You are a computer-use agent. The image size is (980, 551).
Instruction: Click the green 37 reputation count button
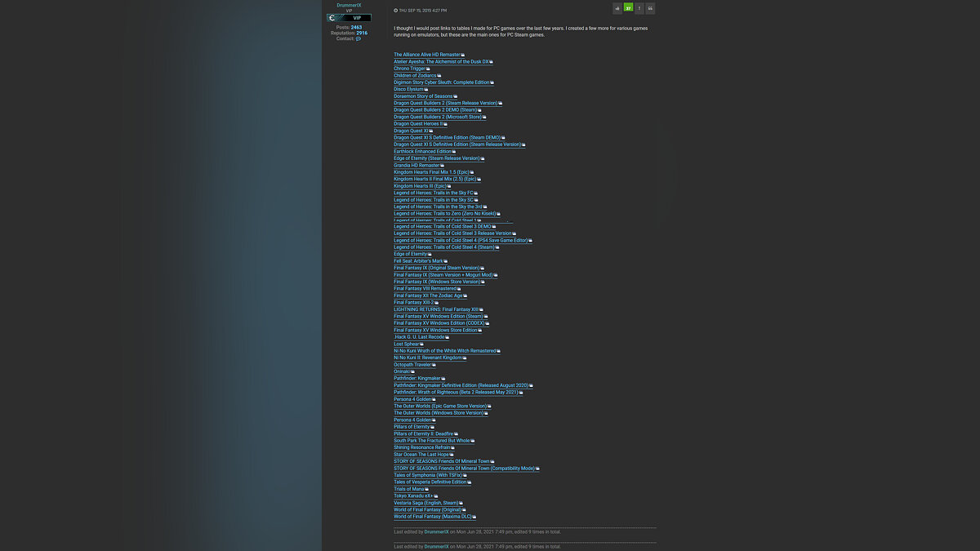click(628, 8)
